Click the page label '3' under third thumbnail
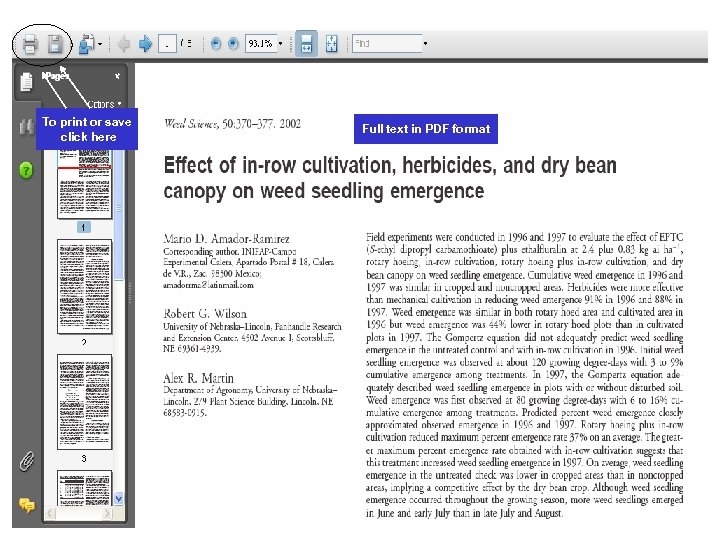 [84, 458]
